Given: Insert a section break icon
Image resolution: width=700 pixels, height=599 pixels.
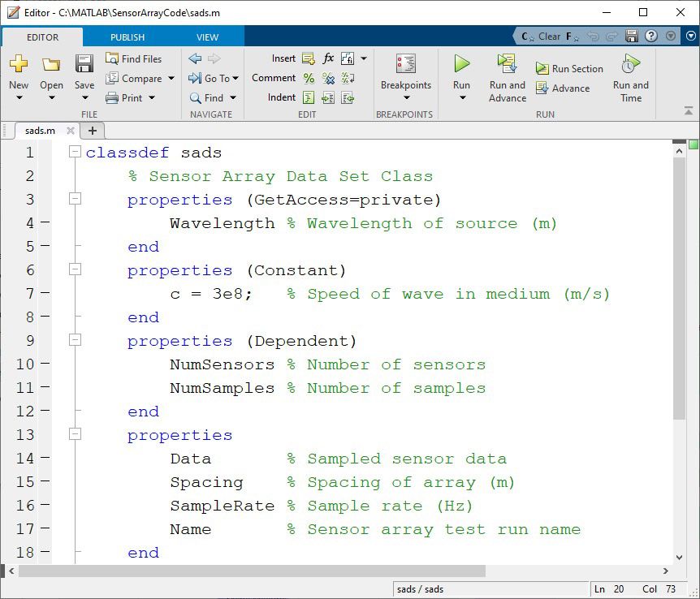Looking at the screenshot, I should 308,58.
